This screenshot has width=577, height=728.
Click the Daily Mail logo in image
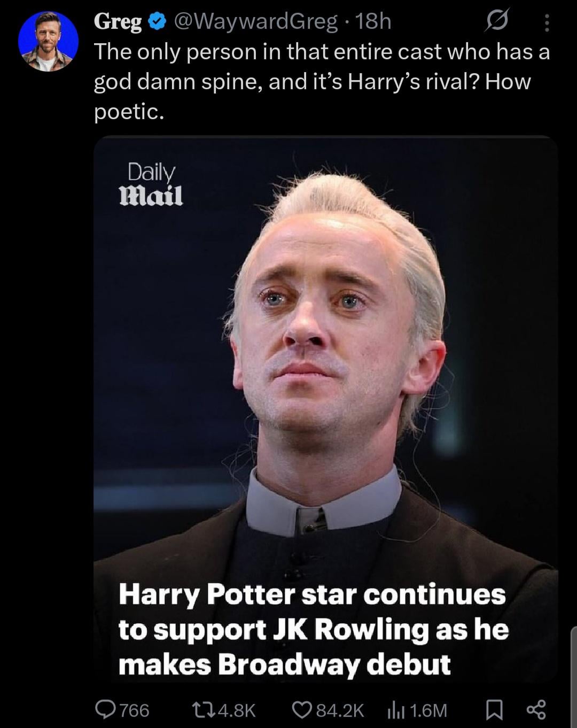(151, 184)
